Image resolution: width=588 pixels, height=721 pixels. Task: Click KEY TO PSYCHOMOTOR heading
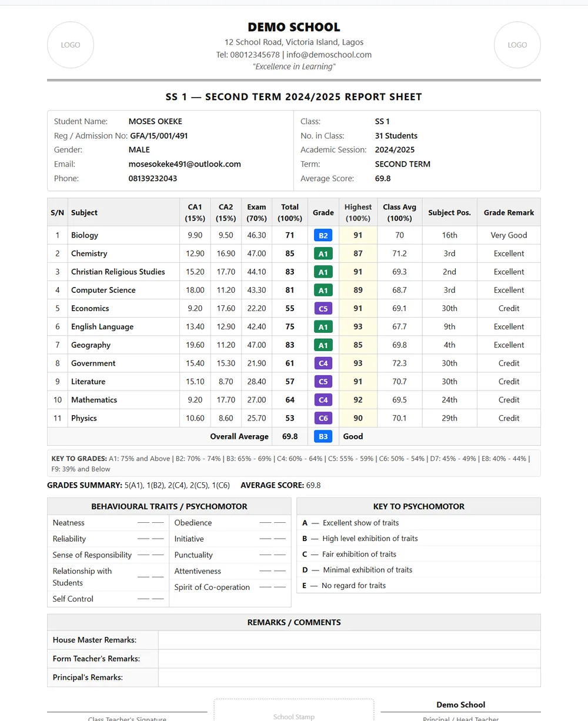[419, 506]
